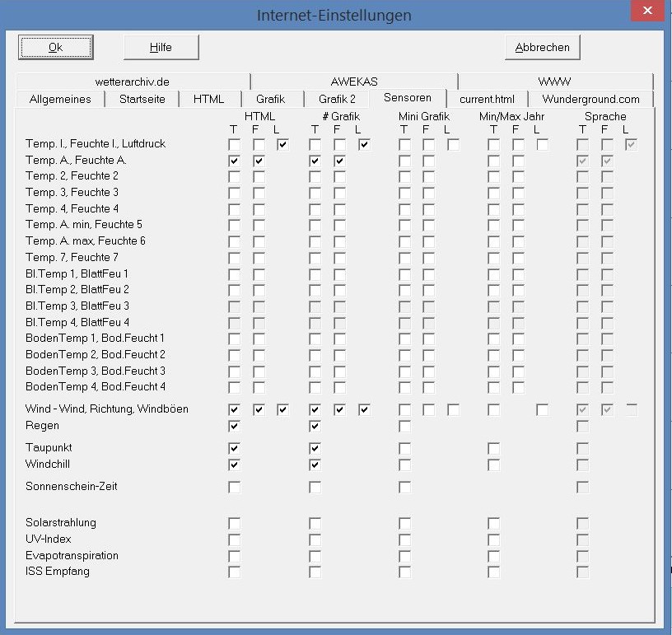Enable # Grafik checkbox for UV-Index

pos(315,539)
